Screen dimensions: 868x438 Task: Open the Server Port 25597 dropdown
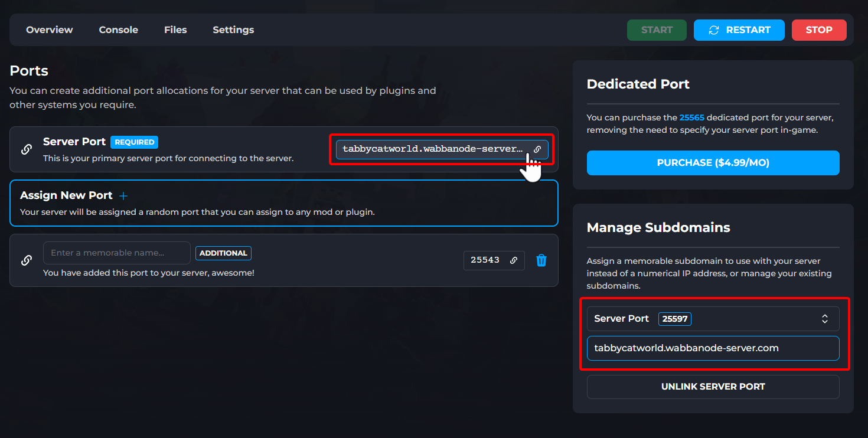[x=713, y=319]
